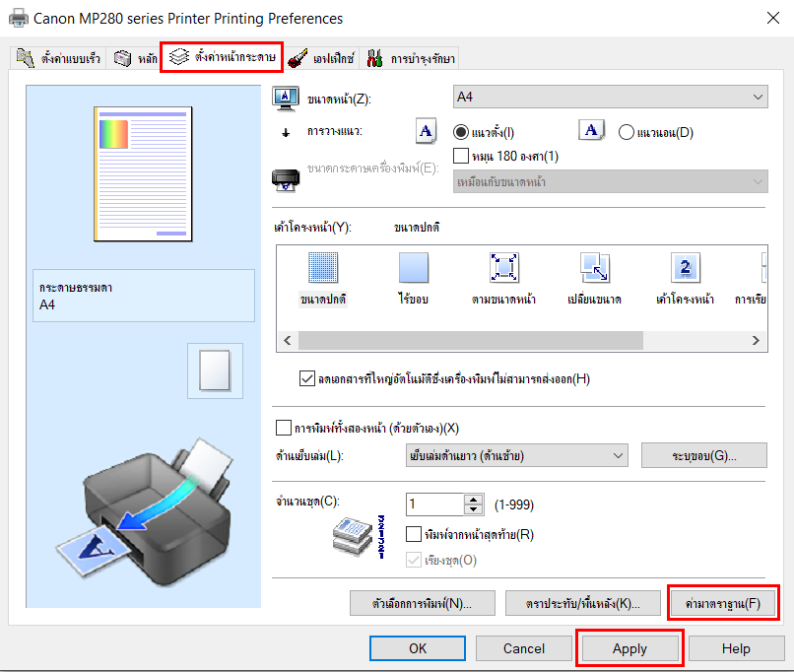The image size is (794, 672).
Task: Open the Quick Setup tab (ตั้งค่าแบบเร็ว)
Action: (x=58, y=58)
